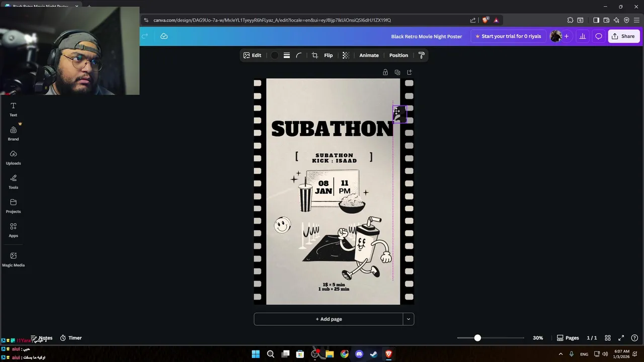Click the ENG language indicator

(x=584, y=354)
